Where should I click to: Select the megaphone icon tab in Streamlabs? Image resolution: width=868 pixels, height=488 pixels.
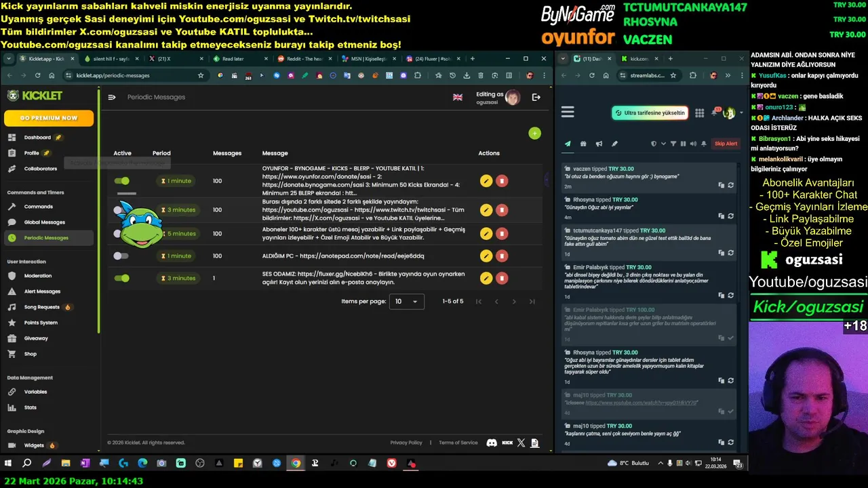point(599,144)
